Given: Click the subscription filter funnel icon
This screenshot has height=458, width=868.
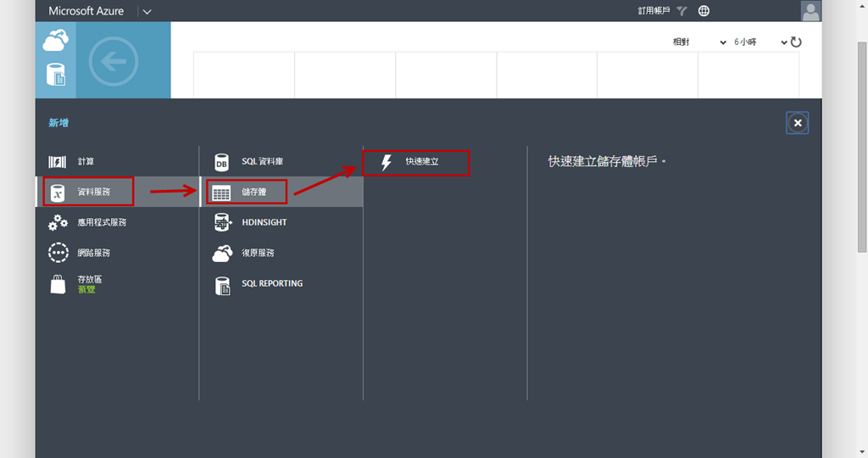Looking at the screenshot, I should [x=682, y=10].
